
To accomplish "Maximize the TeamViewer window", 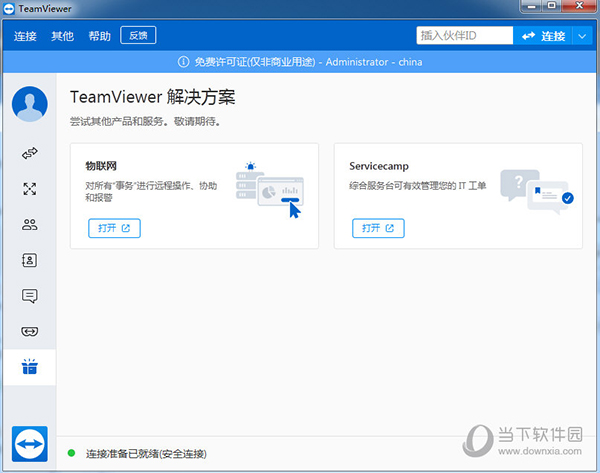I will [x=551, y=6].
